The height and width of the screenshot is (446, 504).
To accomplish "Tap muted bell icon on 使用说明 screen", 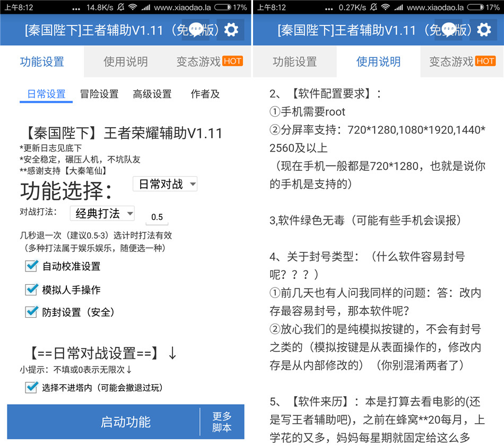I will point(373,7).
